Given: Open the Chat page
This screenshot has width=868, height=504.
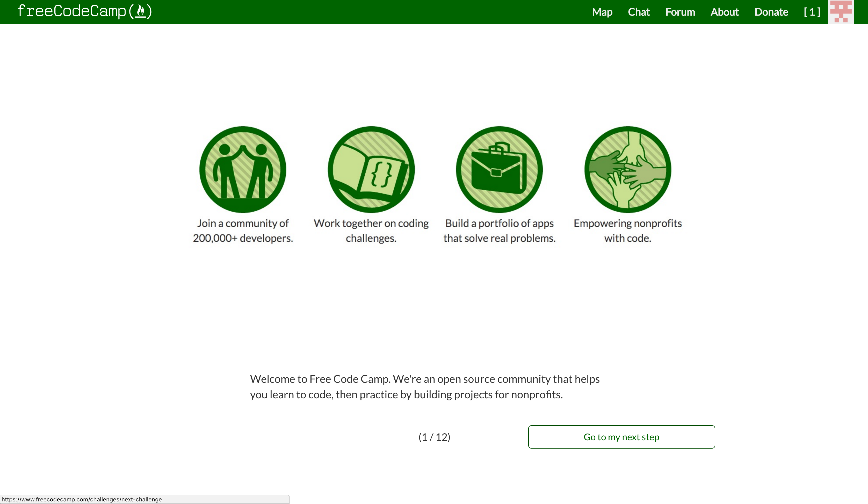Looking at the screenshot, I should (639, 12).
